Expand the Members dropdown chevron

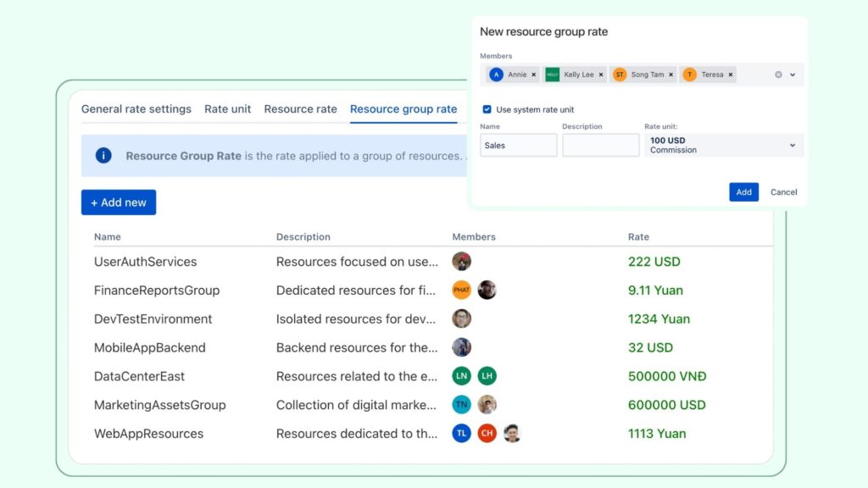pyautogui.click(x=793, y=75)
